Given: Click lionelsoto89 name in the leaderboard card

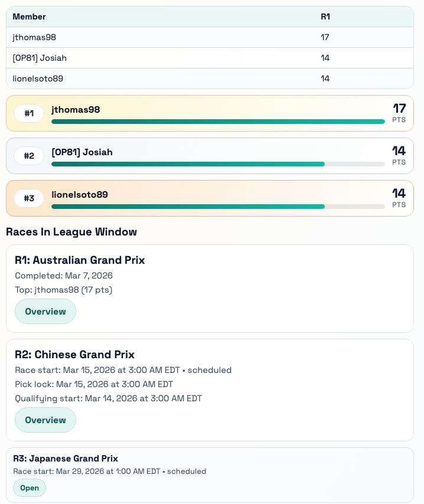Looking at the screenshot, I should click(80, 195).
